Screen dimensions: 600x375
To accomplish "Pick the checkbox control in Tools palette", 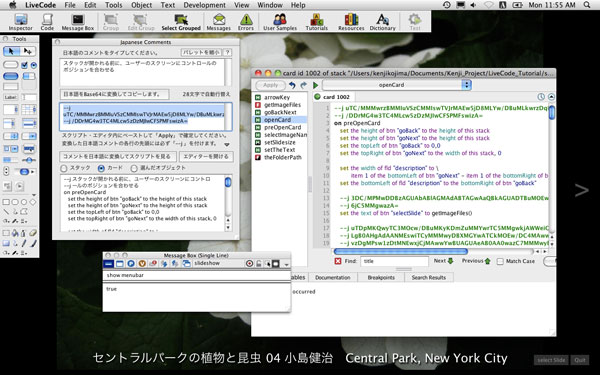I will coord(24,65).
